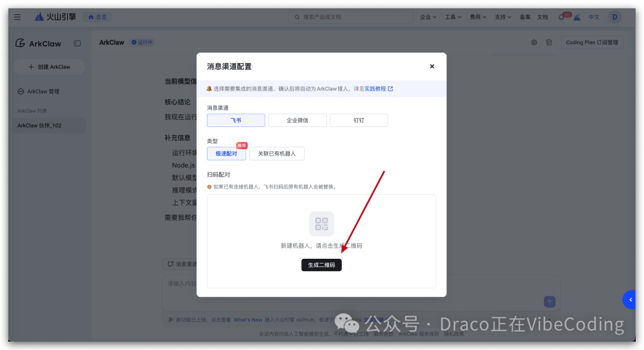Select the 企业微信 message channel
644x350 pixels.
(297, 120)
